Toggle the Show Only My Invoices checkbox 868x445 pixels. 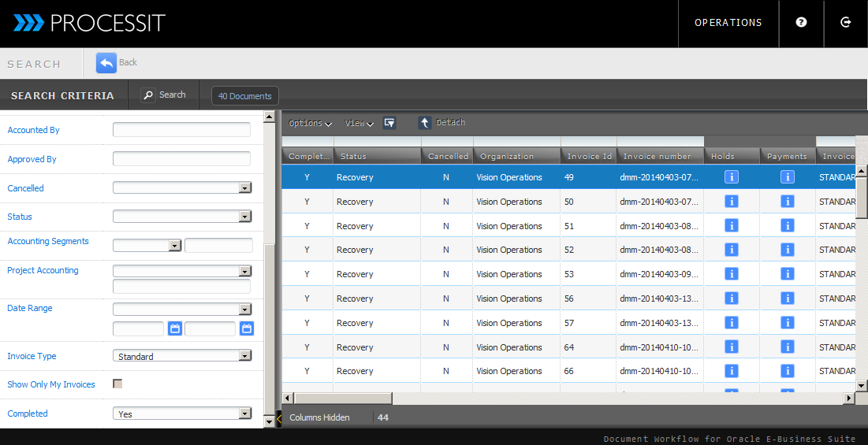point(118,384)
